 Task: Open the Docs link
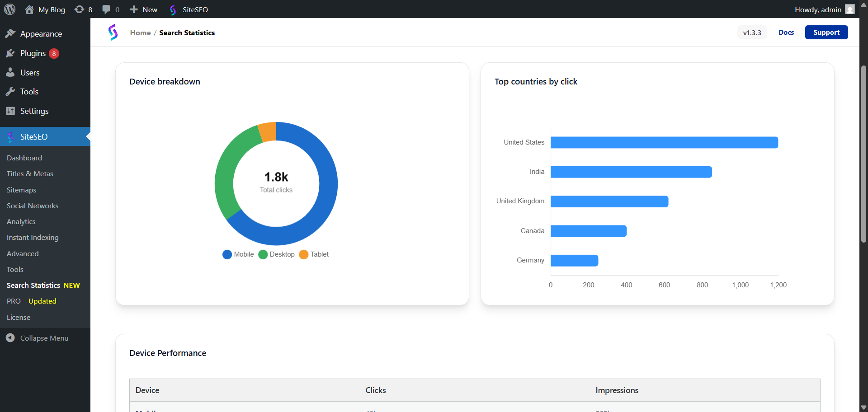[x=786, y=33]
